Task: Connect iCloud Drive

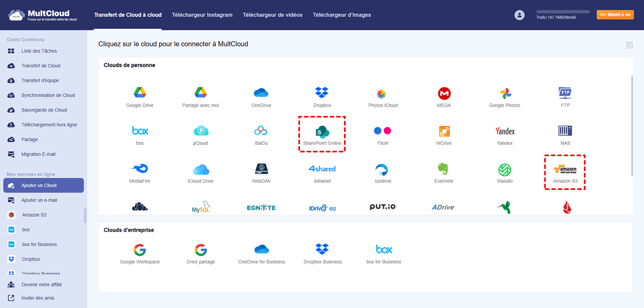Action: coord(201,173)
